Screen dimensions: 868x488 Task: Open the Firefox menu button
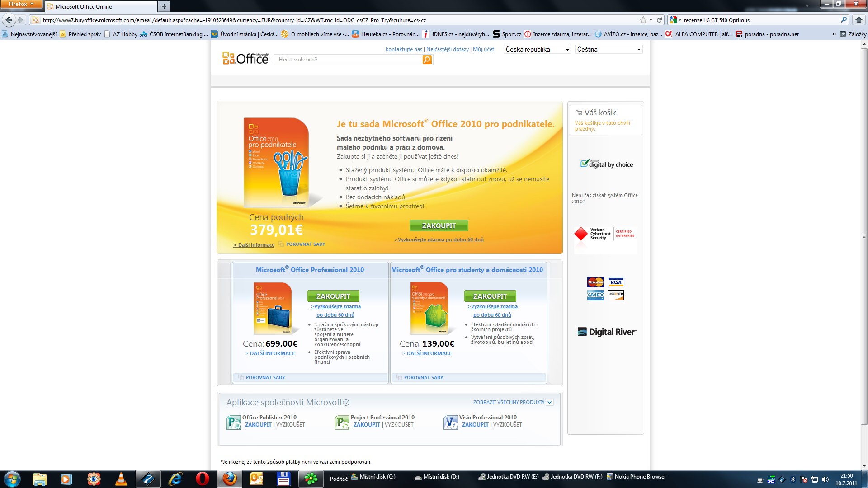pos(21,4)
